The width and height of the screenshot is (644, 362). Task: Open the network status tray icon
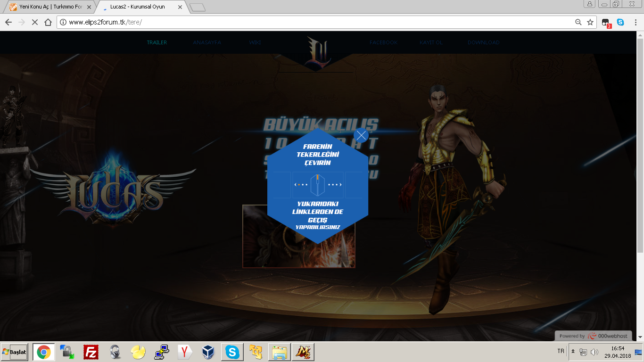click(x=583, y=352)
